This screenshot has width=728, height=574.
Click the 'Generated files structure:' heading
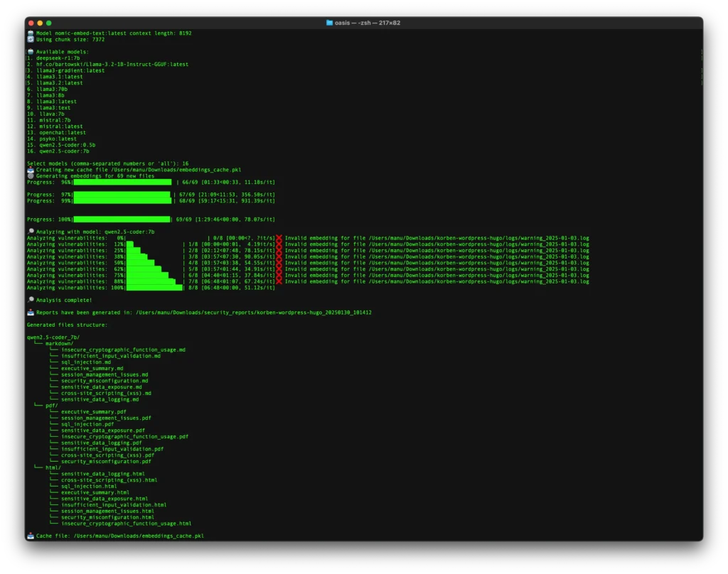tap(68, 325)
